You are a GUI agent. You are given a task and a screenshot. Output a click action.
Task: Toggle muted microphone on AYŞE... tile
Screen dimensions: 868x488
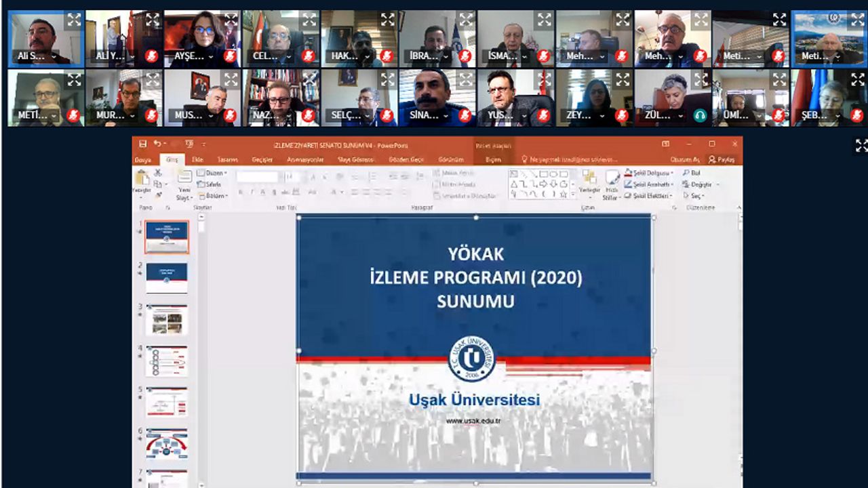pyautogui.click(x=230, y=56)
